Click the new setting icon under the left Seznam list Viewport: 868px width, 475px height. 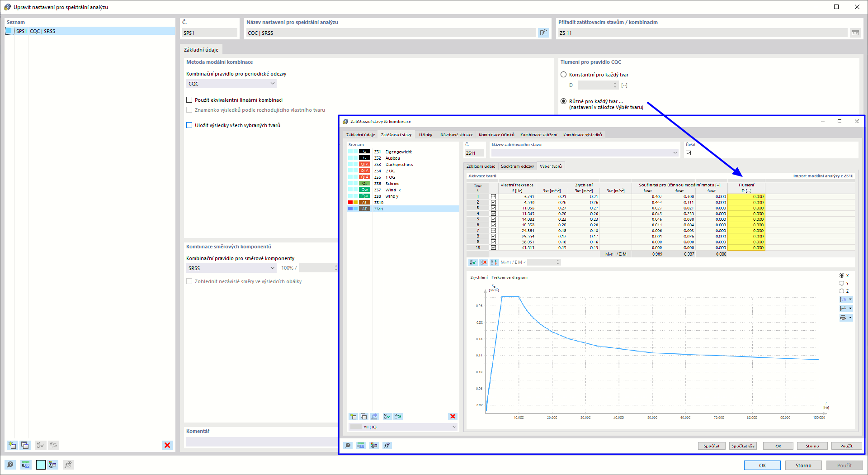[12, 445]
